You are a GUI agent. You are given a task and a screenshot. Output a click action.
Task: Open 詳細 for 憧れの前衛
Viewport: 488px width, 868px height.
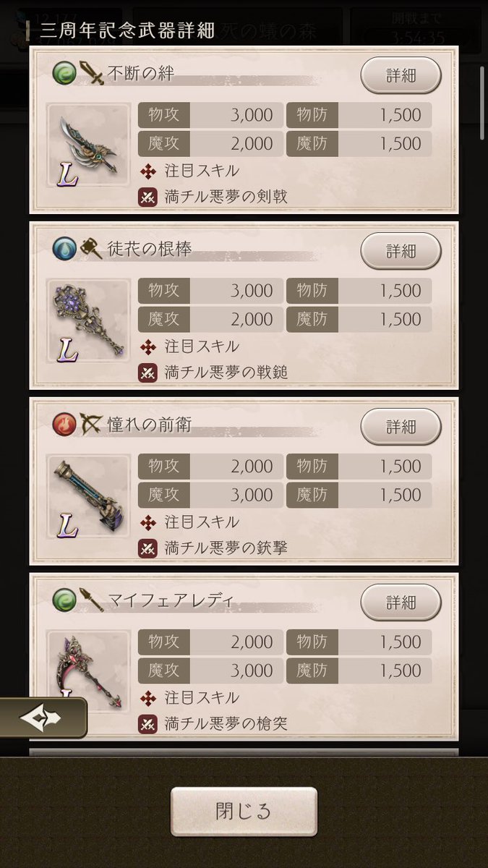401,427
